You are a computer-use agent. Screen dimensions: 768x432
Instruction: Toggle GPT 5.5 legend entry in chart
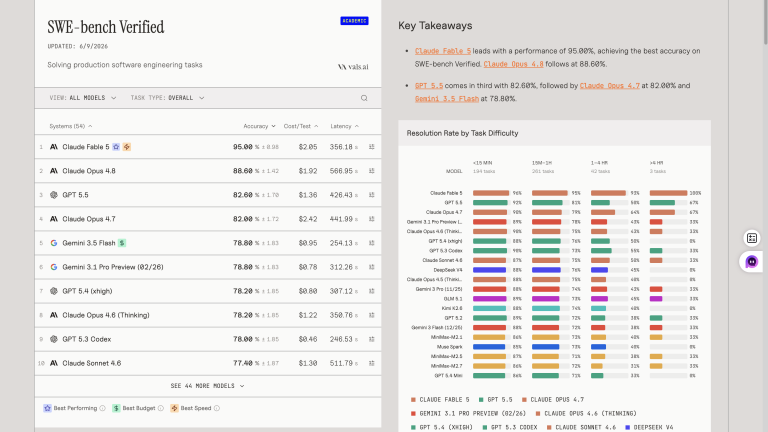tap(495, 400)
